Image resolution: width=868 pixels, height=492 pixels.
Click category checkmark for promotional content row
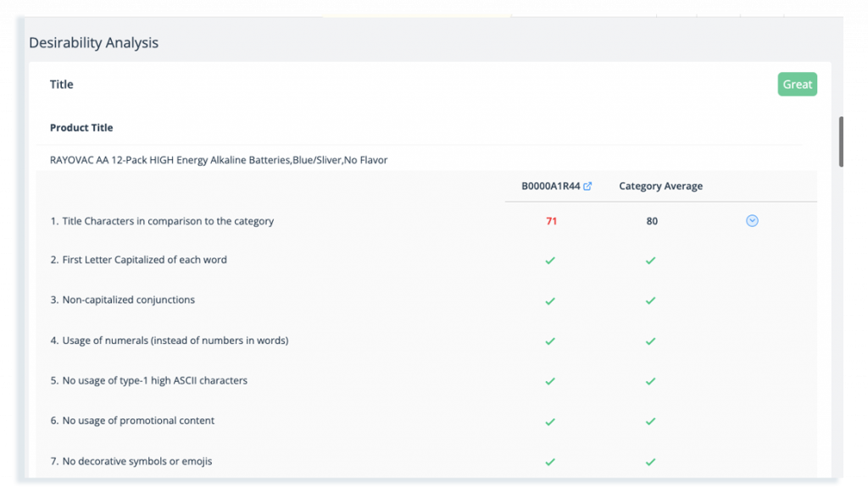pyautogui.click(x=650, y=421)
